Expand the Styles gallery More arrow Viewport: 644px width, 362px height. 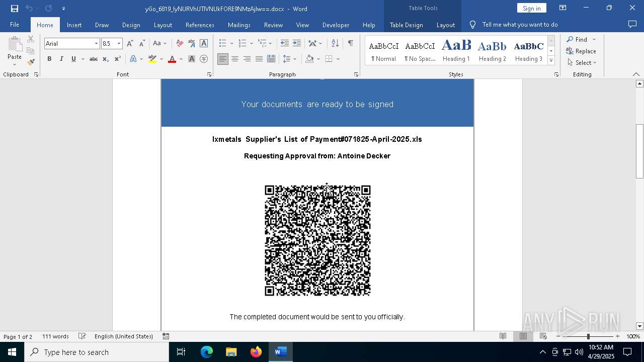tap(551, 61)
